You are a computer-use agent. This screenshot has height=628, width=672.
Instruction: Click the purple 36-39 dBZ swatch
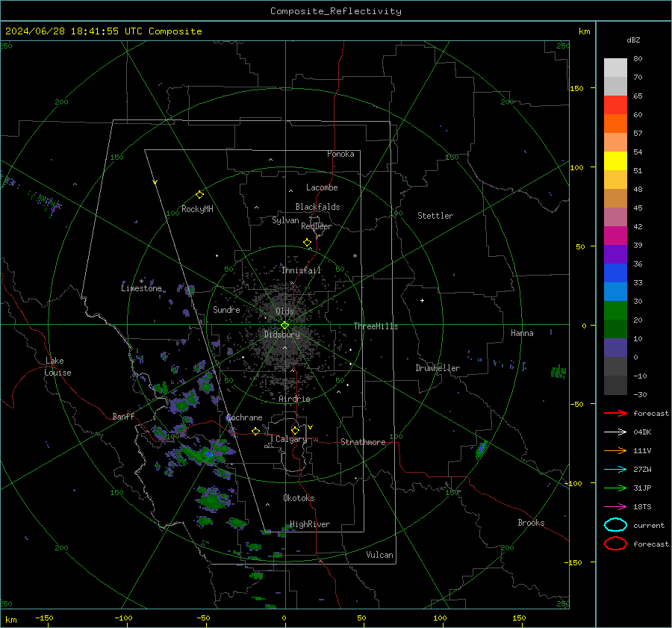tap(615, 254)
